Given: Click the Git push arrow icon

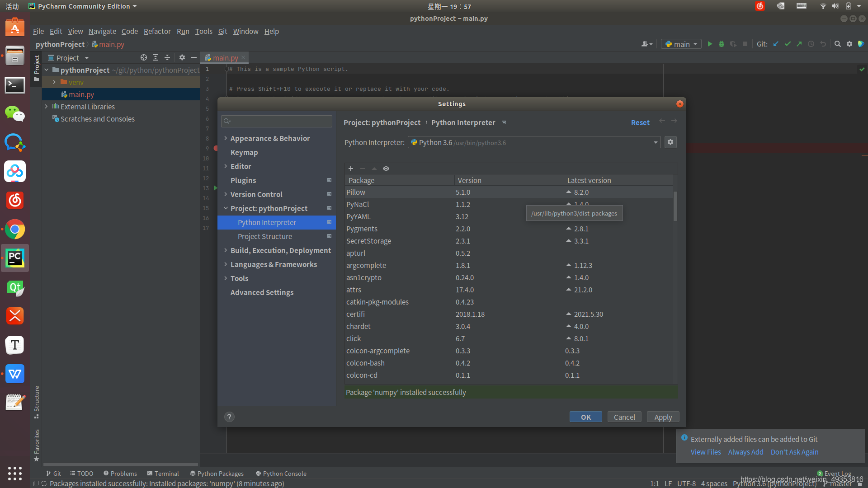Looking at the screenshot, I should pos(799,44).
